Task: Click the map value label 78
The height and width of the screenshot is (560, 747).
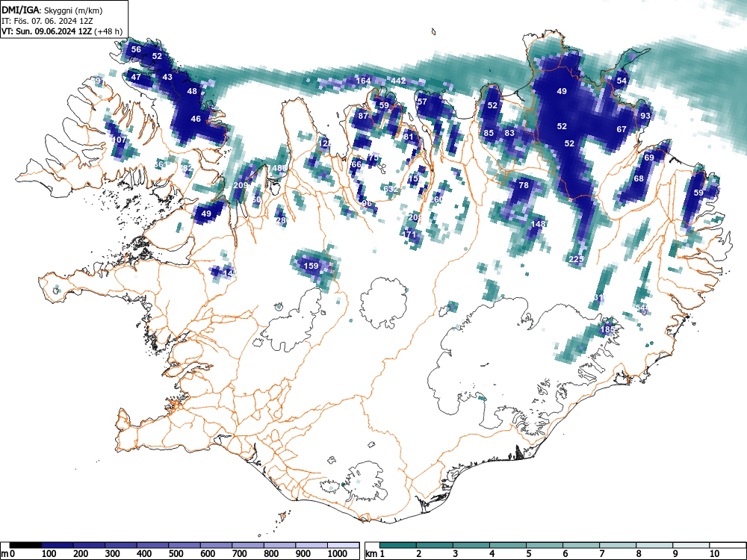Action: (524, 186)
